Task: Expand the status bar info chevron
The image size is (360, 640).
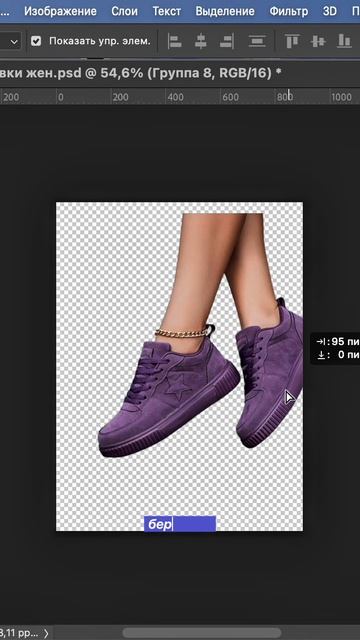Action: coord(46,633)
